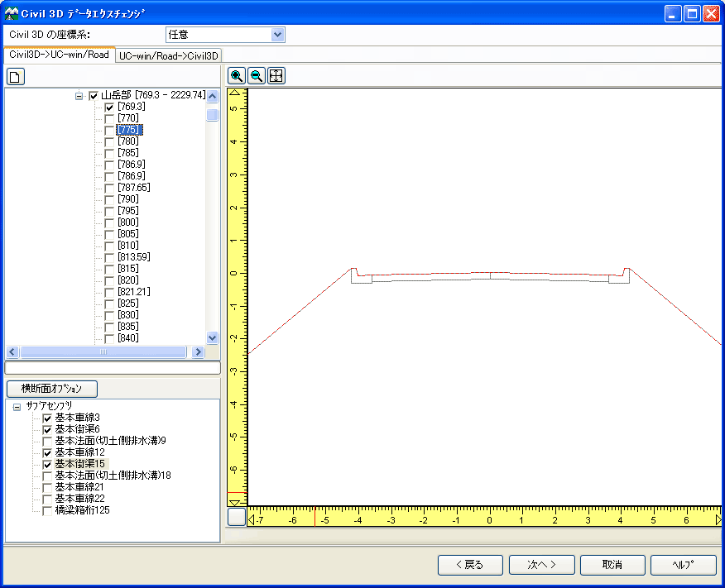Click the station tree scroll right arrow

[x=199, y=352]
